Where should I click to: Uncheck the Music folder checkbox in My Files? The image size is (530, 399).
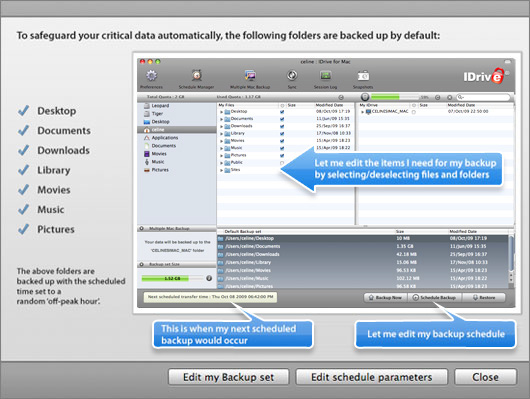coord(282,148)
